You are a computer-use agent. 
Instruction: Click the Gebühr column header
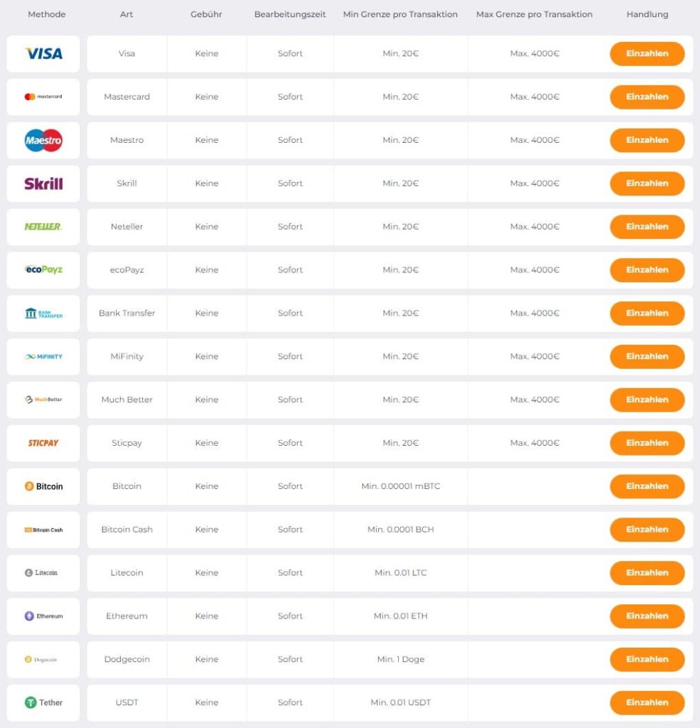(206, 14)
